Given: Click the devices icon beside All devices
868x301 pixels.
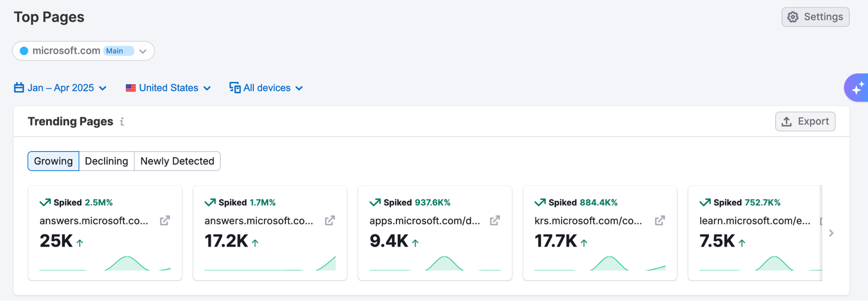Looking at the screenshot, I should [235, 87].
